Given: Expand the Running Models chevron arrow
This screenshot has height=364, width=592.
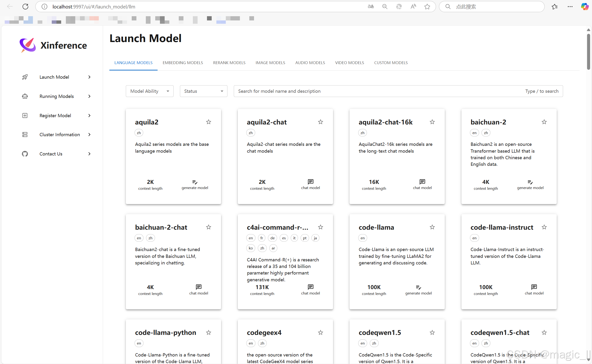Looking at the screenshot, I should click(x=89, y=96).
